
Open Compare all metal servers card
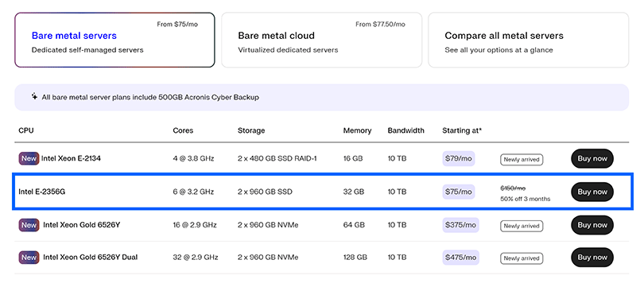tap(528, 40)
